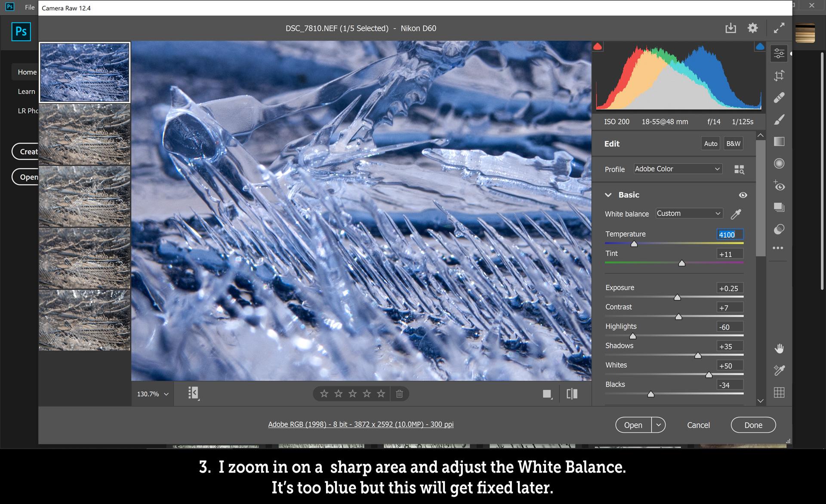
Task: Click the DSC_7810 thumbnail in filmstrip
Action: [x=84, y=73]
